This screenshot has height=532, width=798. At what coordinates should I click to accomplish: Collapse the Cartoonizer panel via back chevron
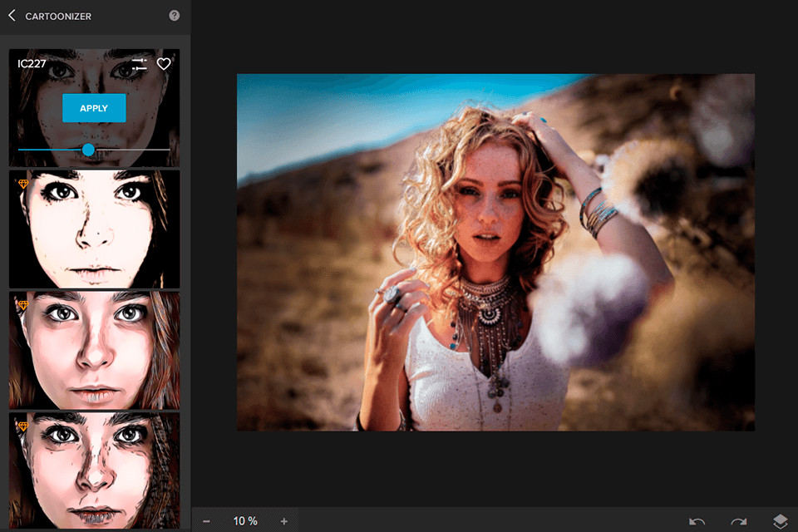10,15
